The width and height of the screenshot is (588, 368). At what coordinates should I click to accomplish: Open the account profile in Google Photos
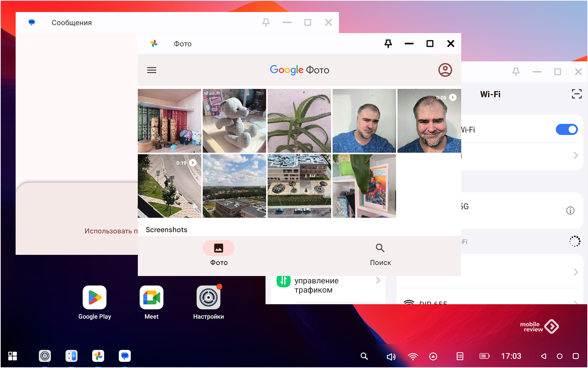(445, 70)
